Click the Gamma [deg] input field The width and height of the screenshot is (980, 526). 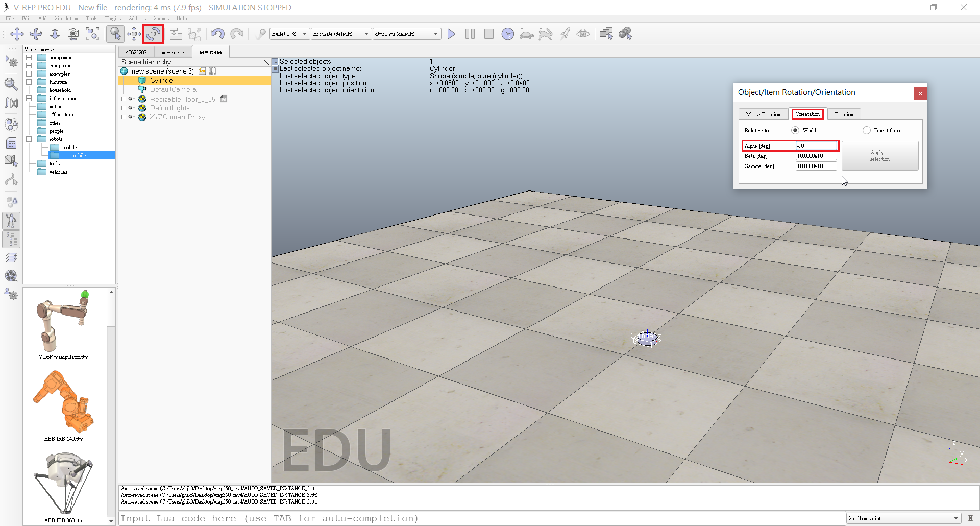[816, 166]
